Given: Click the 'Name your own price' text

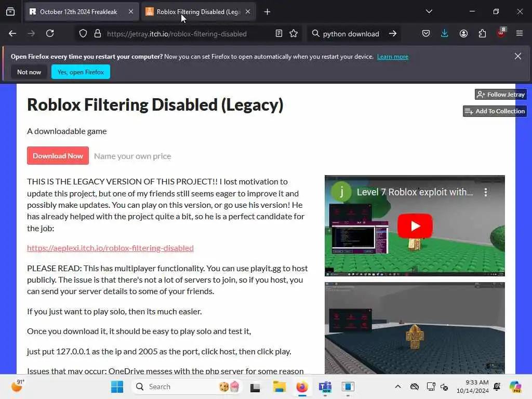Looking at the screenshot, I should click(x=132, y=156).
